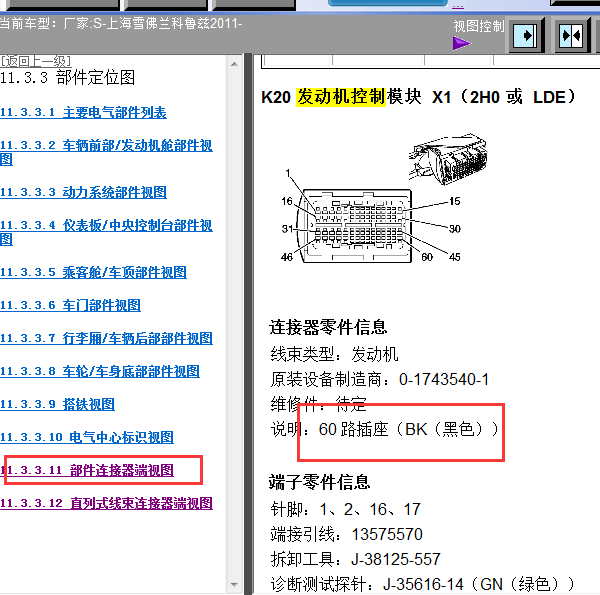Open 11.3.3.6 车门部件视图

[70, 305]
